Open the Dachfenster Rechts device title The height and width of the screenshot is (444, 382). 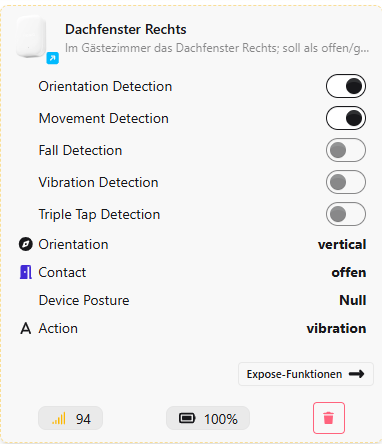(x=126, y=29)
